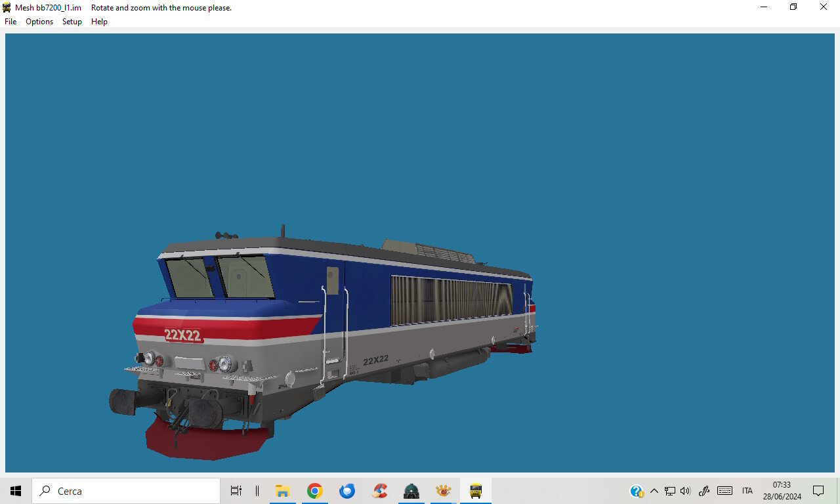Restore down the mesh viewer window
840x504 pixels.
pos(793,7)
